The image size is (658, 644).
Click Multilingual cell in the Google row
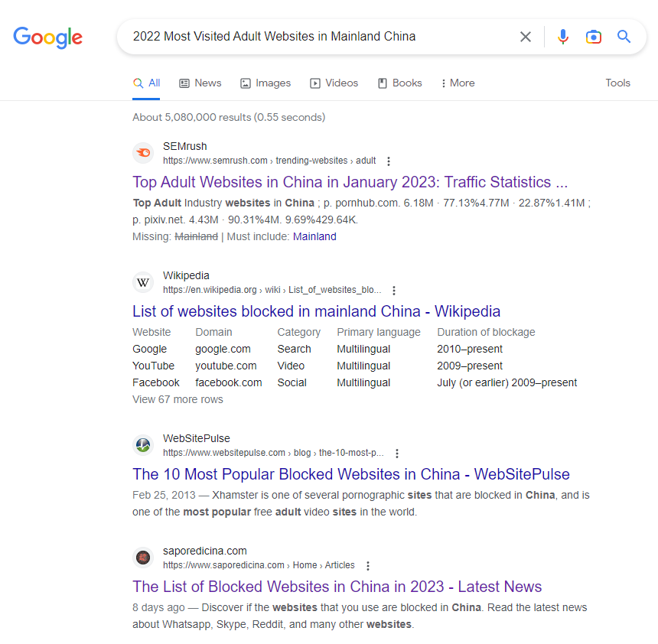(x=363, y=349)
